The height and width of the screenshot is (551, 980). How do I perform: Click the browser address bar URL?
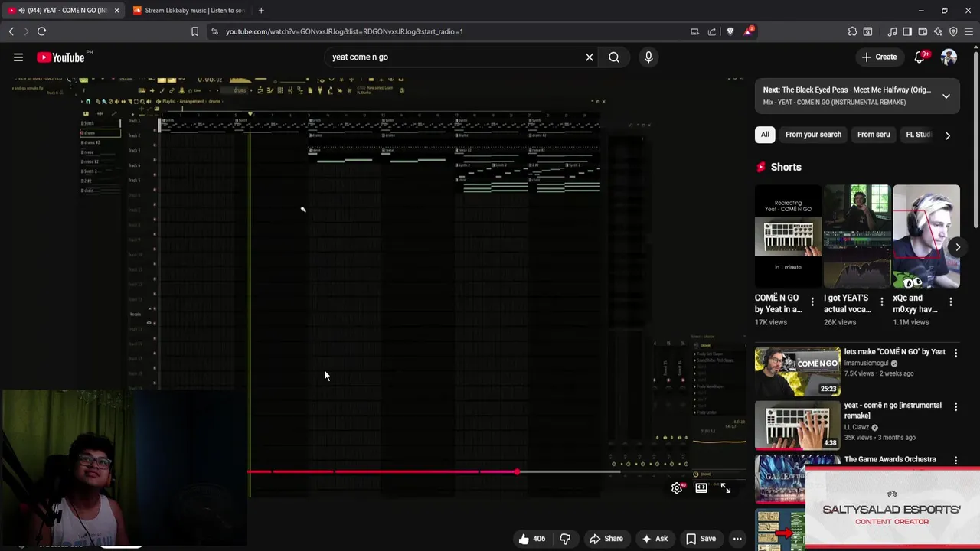coord(345,31)
